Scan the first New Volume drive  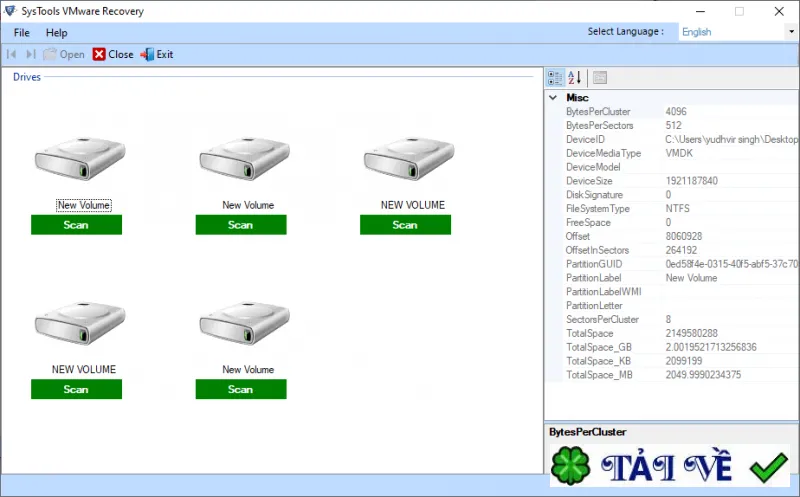pyautogui.click(x=77, y=225)
